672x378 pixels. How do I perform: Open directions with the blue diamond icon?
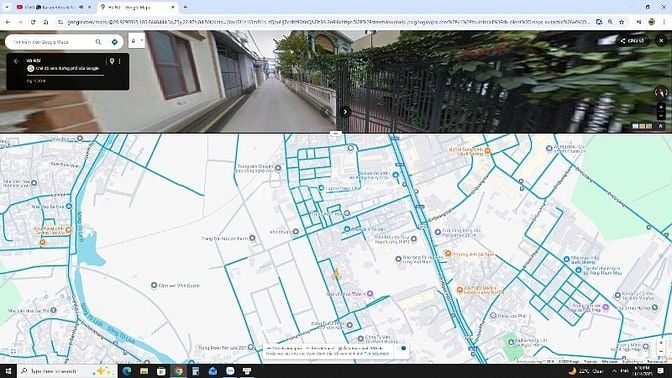[x=114, y=42]
